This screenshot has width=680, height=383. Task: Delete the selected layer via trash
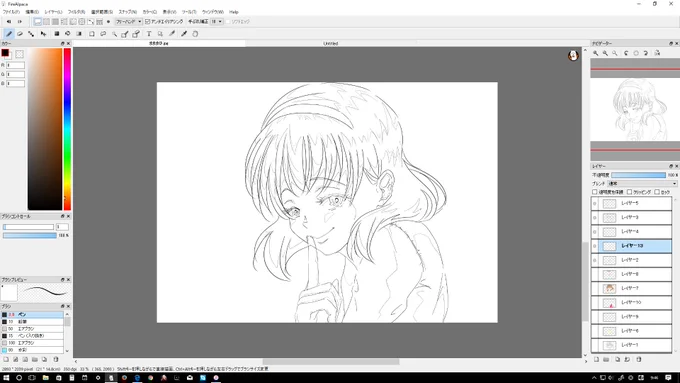639,359
